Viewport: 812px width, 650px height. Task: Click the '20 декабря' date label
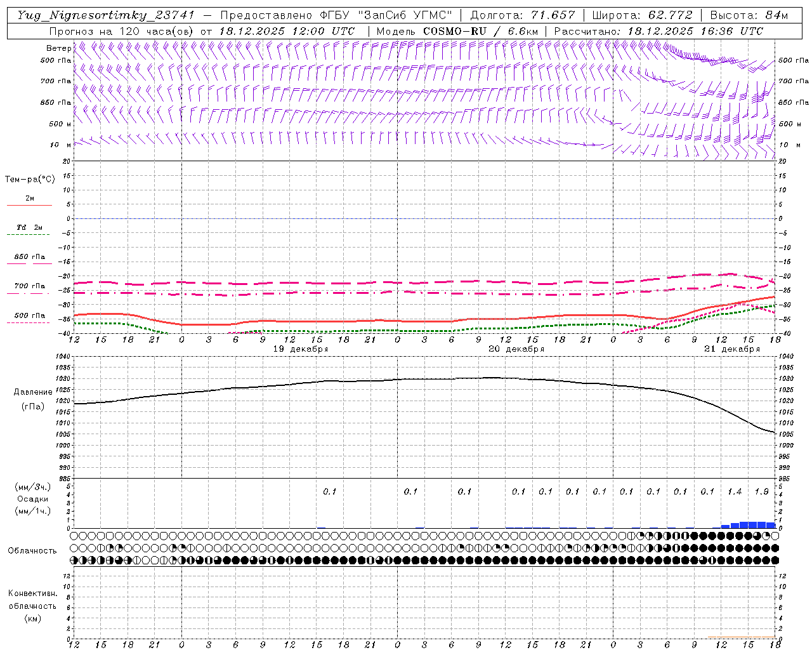[516, 349]
